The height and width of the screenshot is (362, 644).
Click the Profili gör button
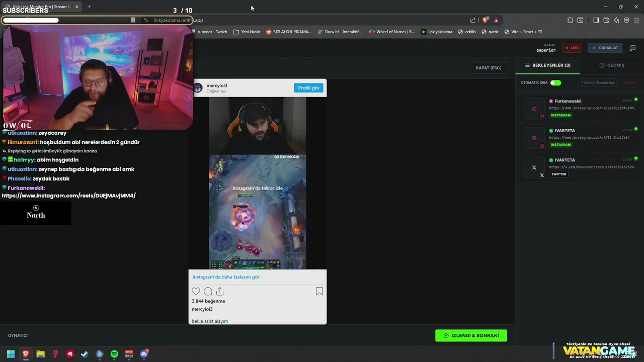coord(308,88)
